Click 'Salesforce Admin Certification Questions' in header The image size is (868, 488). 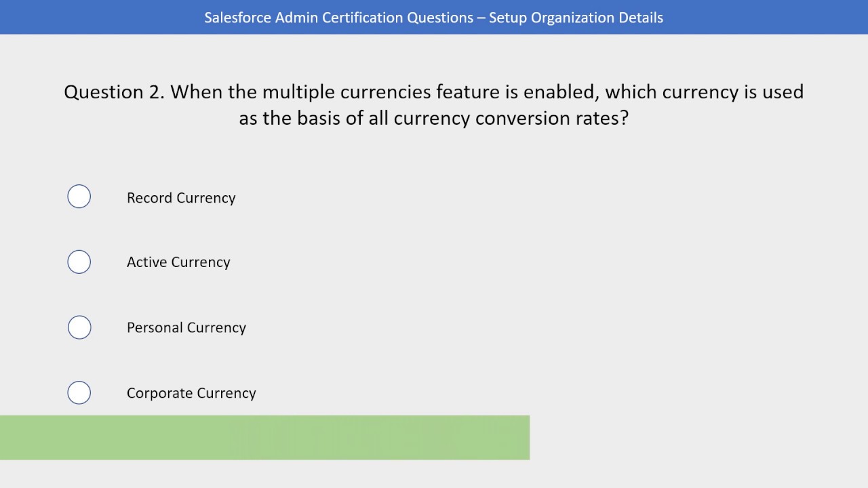click(338, 18)
